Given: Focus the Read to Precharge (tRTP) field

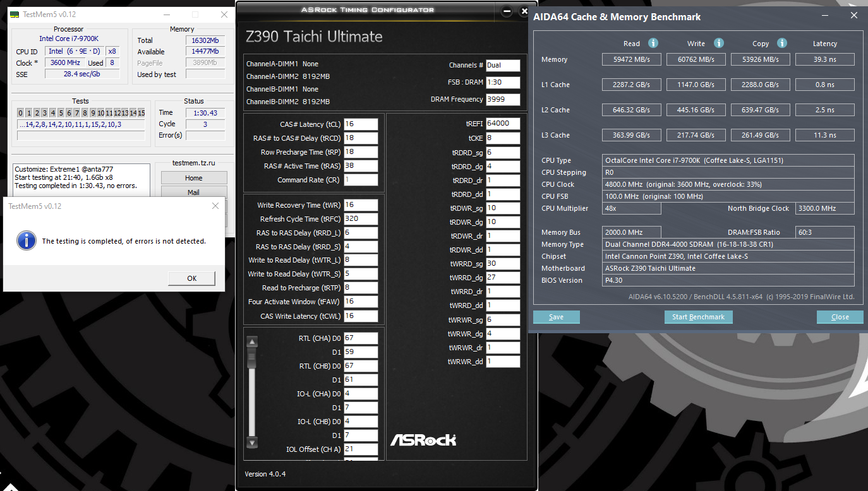Looking at the screenshot, I should 361,288.
